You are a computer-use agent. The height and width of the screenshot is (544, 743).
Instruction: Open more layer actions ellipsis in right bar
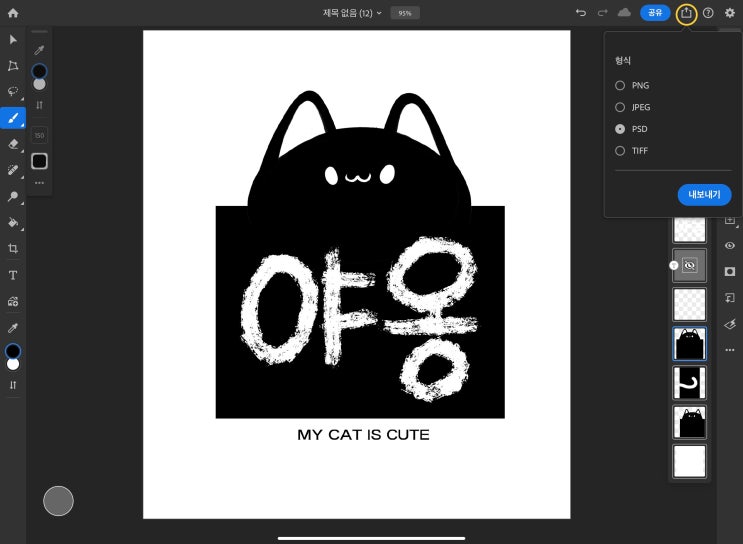click(730, 350)
